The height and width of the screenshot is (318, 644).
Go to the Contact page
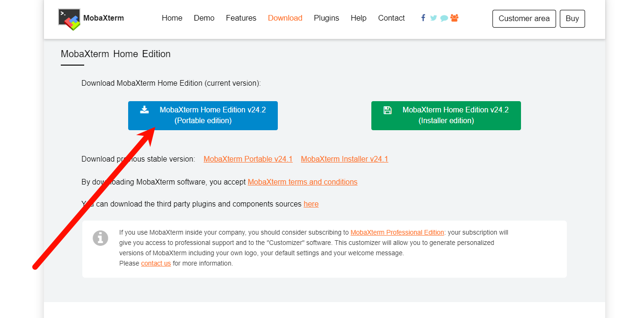[391, 18]
